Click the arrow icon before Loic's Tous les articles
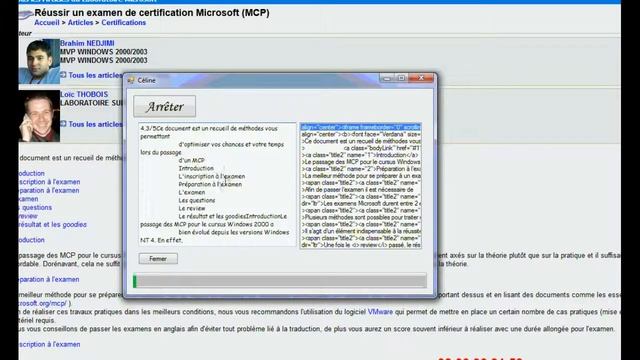Screen dimensions: 640x360 (x=63, y=124)
